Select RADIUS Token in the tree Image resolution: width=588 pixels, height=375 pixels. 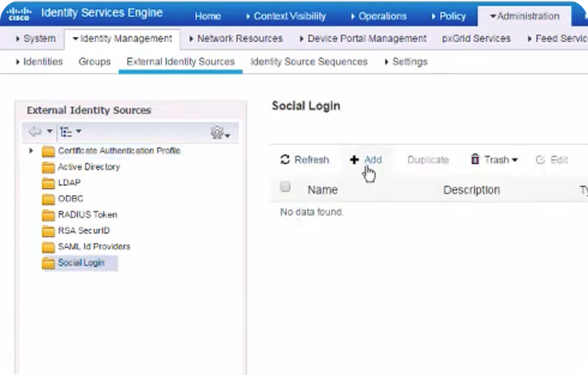click(87, 215)
